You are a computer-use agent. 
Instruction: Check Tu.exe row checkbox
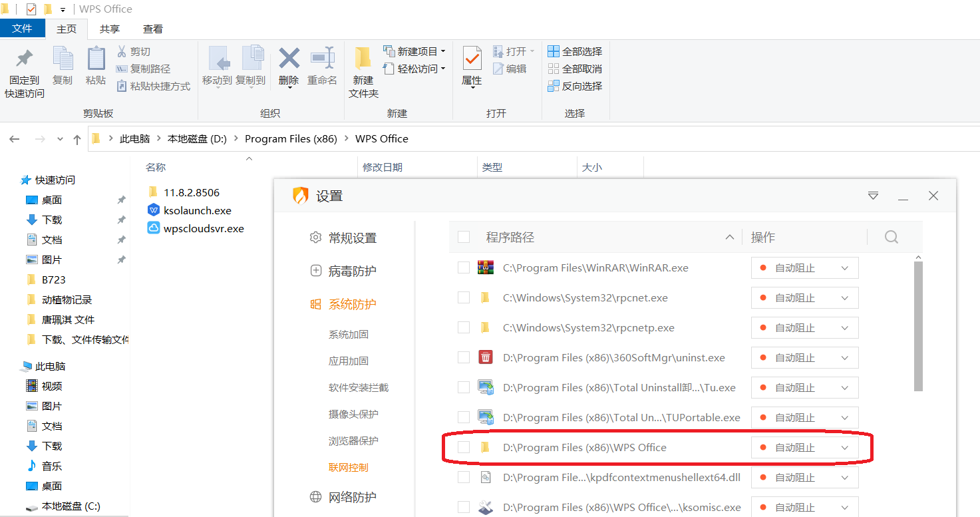click(x=464, y=387)
